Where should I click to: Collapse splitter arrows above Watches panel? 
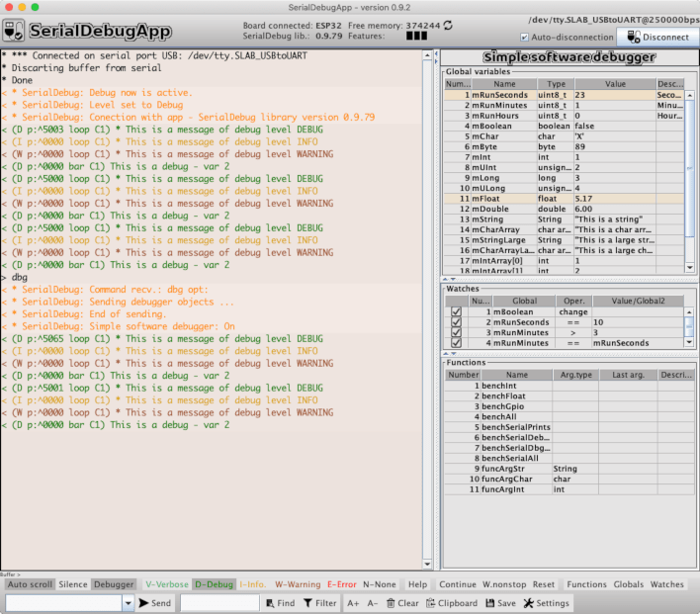pos(447,281)
